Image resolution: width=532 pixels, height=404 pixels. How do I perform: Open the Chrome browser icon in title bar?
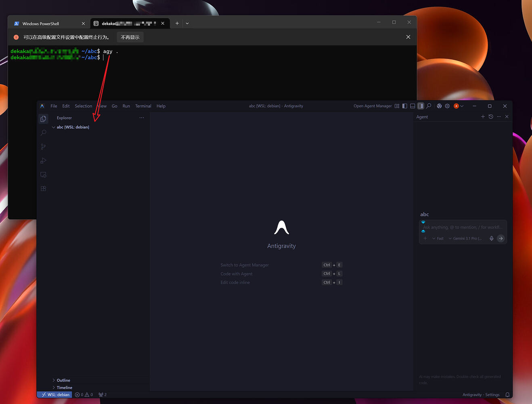point(439,106)
